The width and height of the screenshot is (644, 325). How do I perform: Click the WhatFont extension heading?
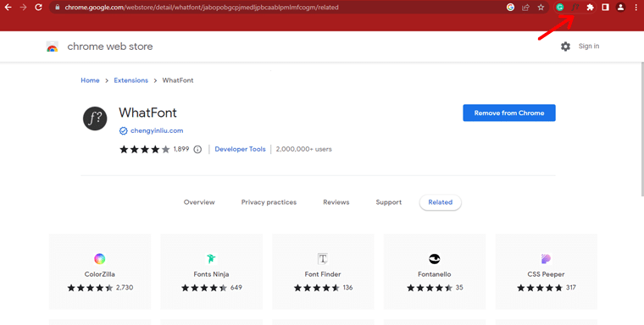pyautogui.click(x=147, y=113)
